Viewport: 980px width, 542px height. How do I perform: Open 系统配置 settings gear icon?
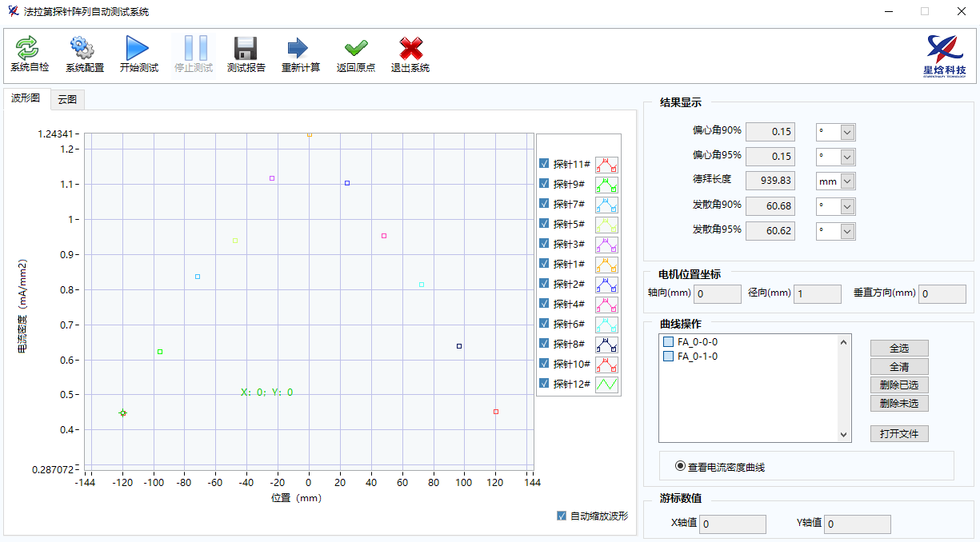coord(84,50)
